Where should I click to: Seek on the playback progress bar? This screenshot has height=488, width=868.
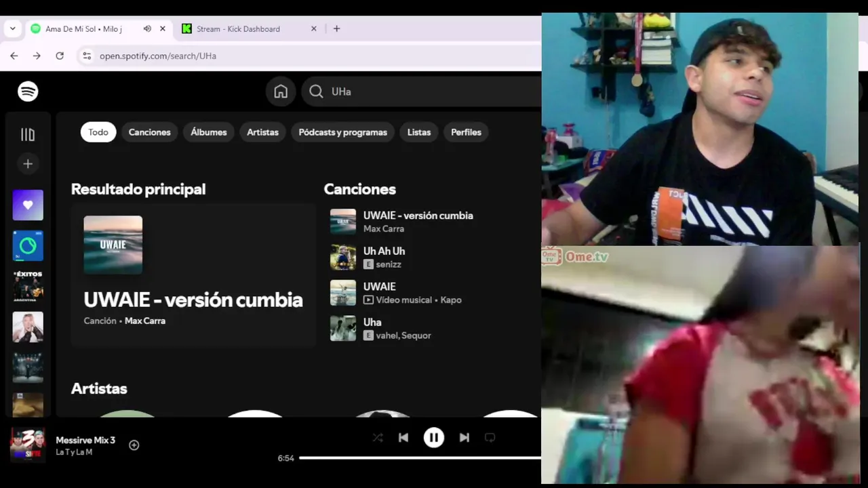click(x=420, y=458)
